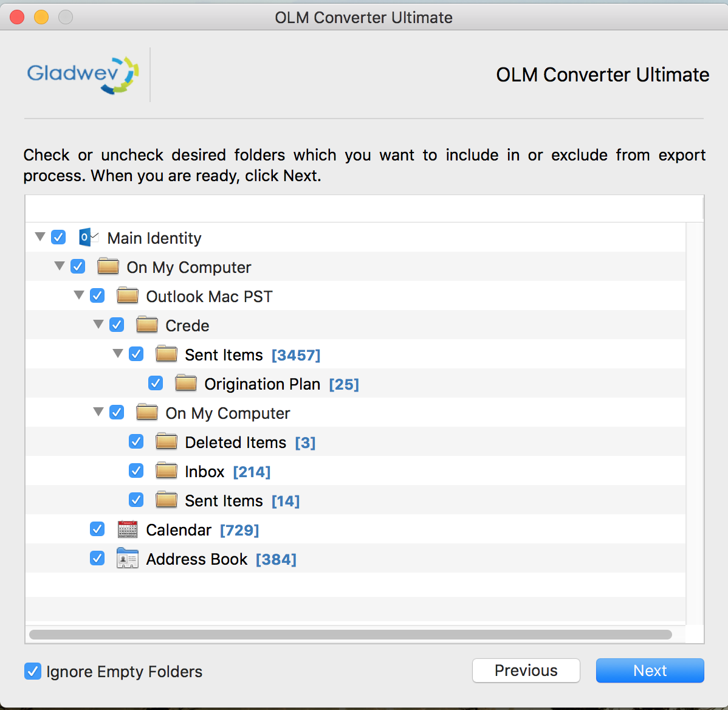This screenshot has width=728, height=710.
Task: Collapse the Outlook Mac PST node
Action: click(x=79, y=295)
